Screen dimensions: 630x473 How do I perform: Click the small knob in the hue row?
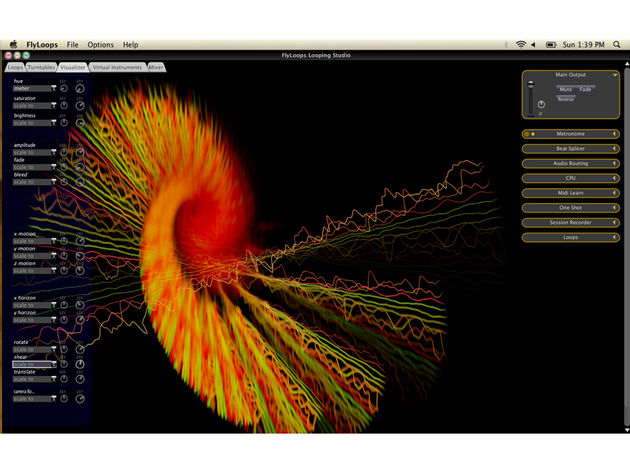63,88
